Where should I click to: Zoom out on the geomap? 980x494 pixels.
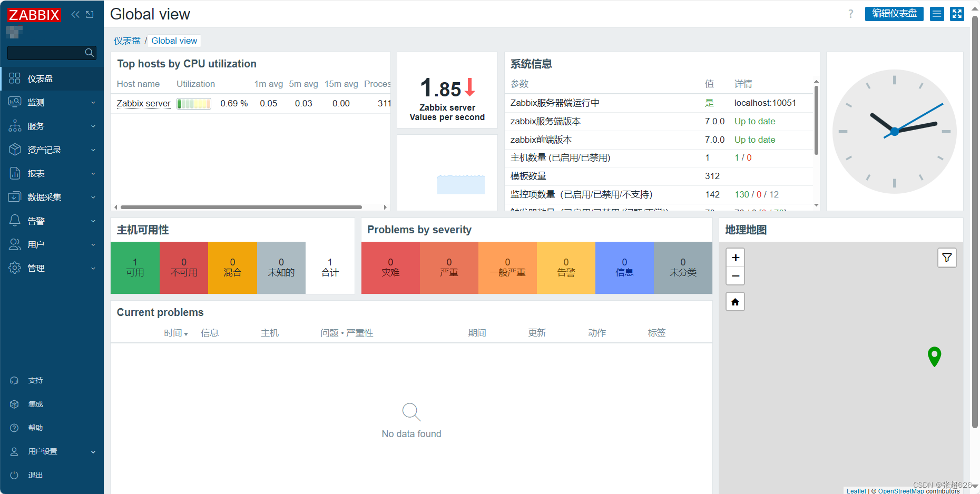(736, 276)
